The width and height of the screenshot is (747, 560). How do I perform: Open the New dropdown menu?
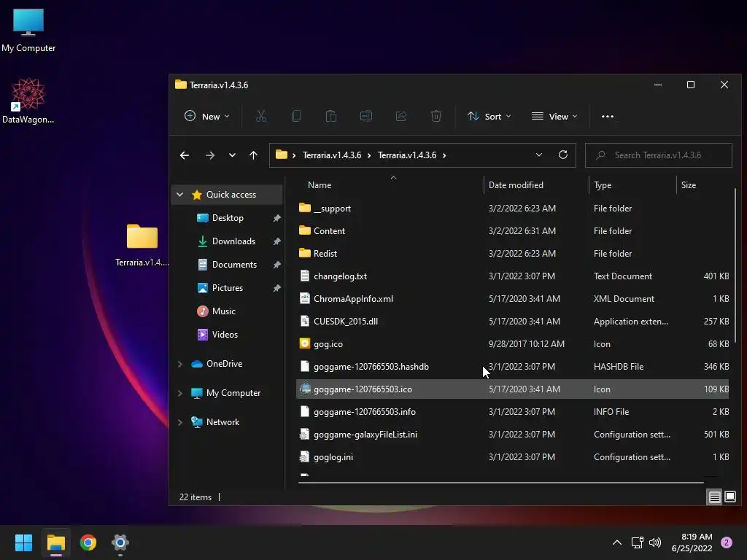pos(206,116)
